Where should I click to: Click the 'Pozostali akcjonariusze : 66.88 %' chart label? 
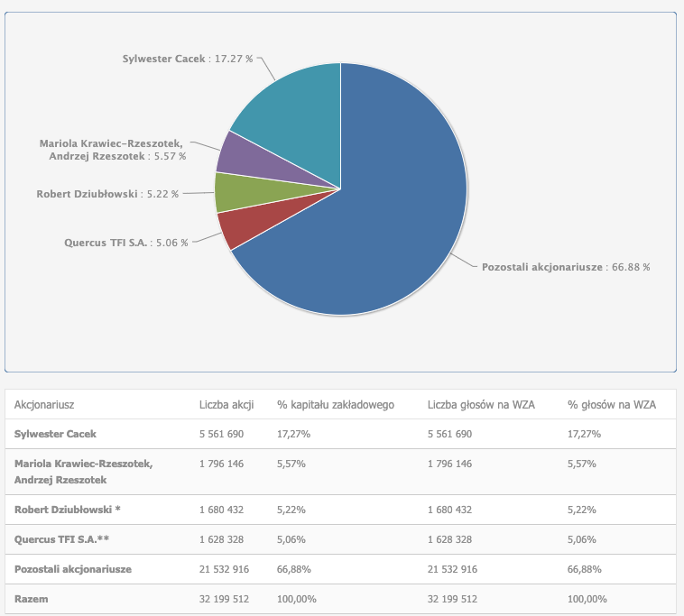click(x=566, y=267)
